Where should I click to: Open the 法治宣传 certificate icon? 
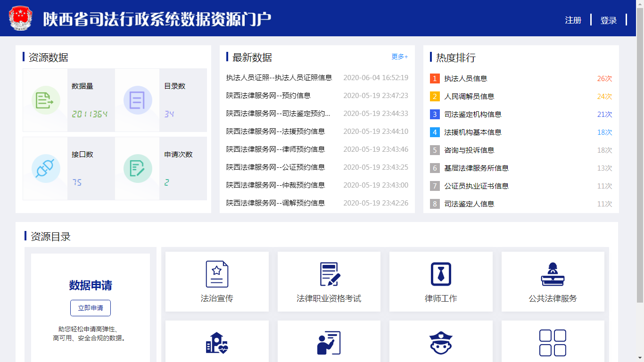[217, 274]
